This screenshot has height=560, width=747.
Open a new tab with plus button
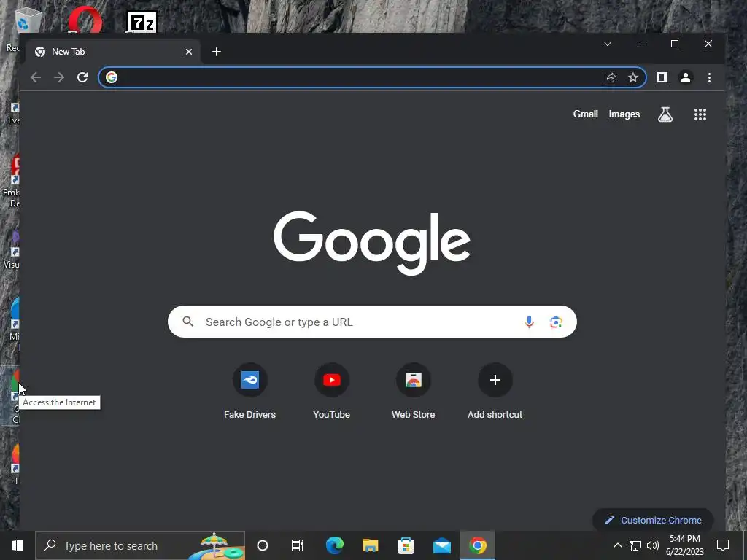(x=216, y=52)
